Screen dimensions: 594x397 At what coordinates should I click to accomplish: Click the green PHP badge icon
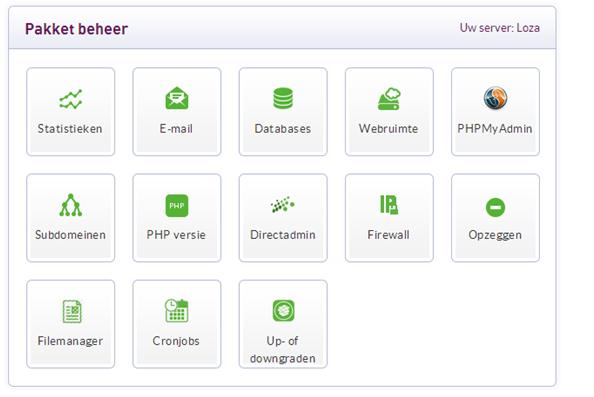(x=177, y=206)
